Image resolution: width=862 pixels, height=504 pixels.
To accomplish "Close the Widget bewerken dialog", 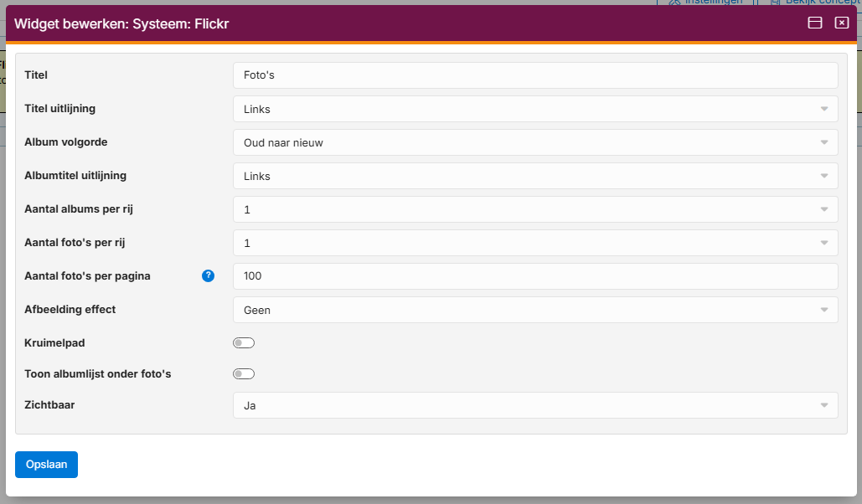I will (842, 23).
